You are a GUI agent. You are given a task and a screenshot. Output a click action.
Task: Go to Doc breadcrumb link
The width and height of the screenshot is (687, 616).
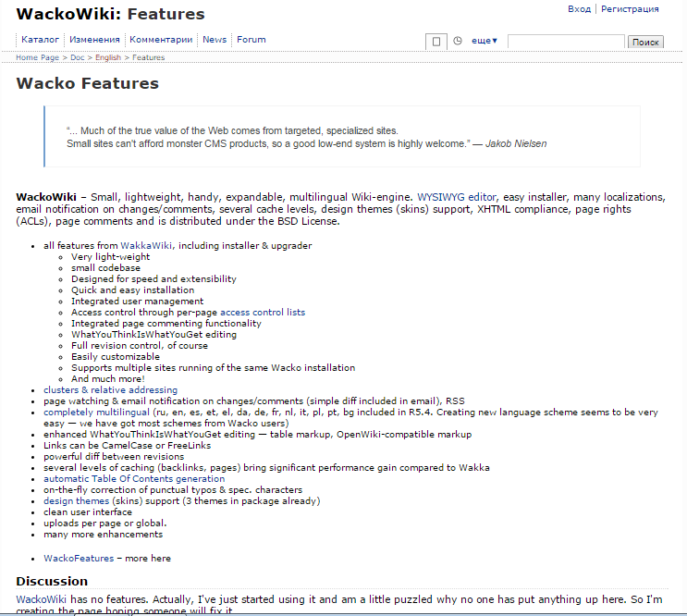[x=77, y=57]
